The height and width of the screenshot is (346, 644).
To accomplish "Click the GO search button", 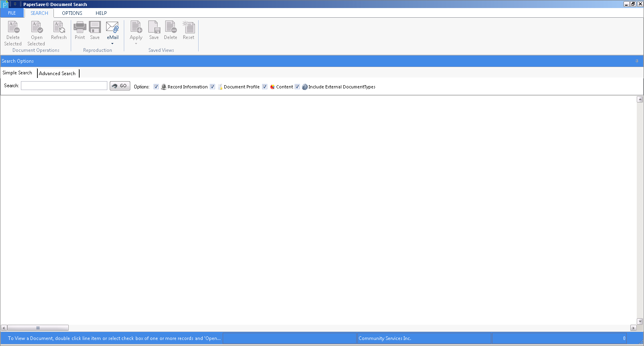I will 120,86.
